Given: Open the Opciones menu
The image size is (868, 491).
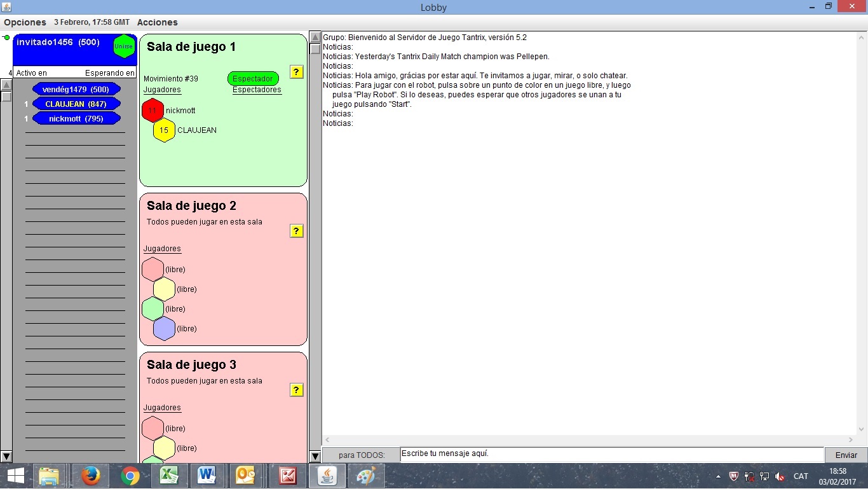Looking at the screenshot, I should [25, 22].
